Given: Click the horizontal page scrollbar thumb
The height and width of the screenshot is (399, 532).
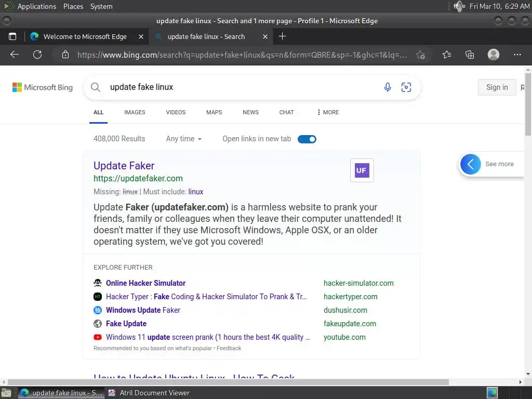Looking at the screenshot, I should pyautogui.click(x=228, y=382).
